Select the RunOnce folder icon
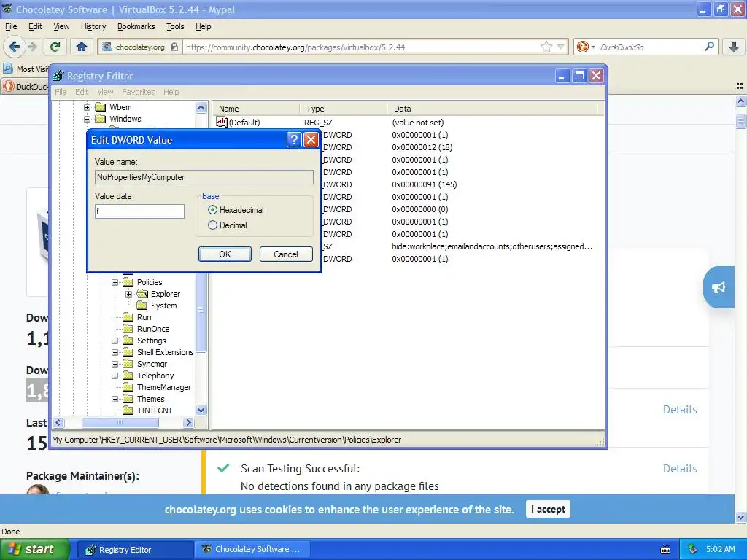747x560 pixels. tap(128, 329)
